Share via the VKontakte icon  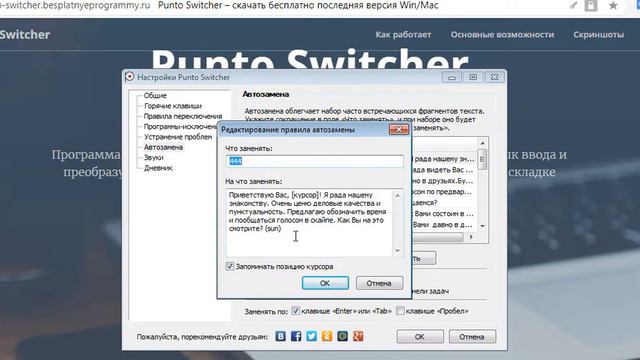pyautogui.click(x=280, y=336)
